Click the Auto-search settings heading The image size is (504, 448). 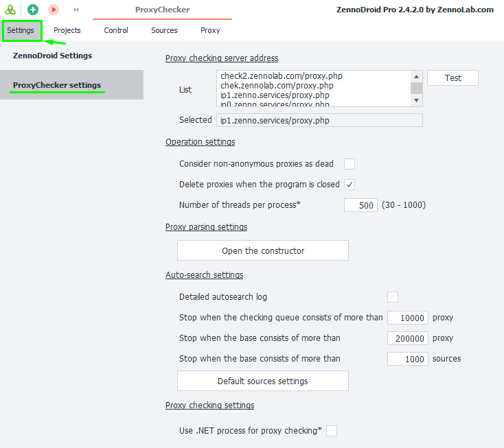204,275
